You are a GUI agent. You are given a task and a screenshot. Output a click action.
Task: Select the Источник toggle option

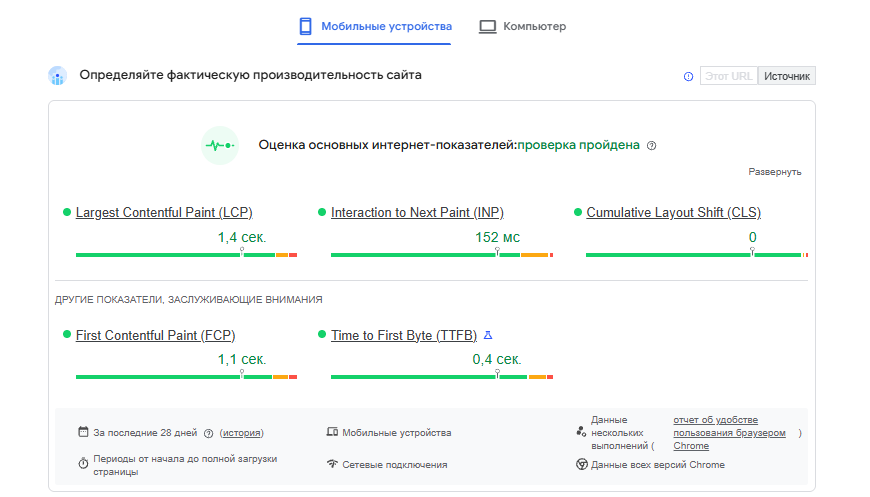pos(787,76)
